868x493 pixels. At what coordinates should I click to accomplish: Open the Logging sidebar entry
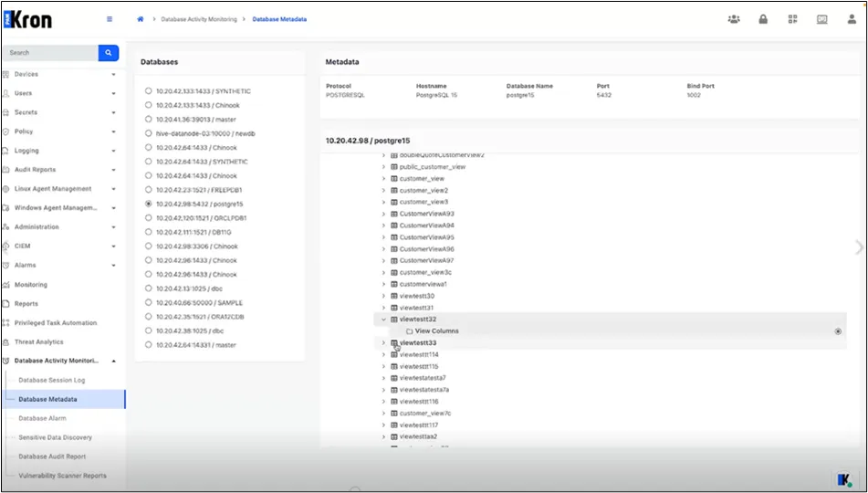tap(26, 151)
